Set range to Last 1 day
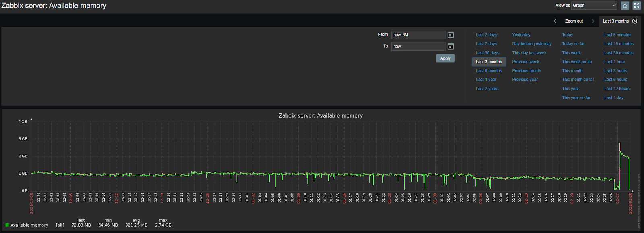 (x=613, y=97)
